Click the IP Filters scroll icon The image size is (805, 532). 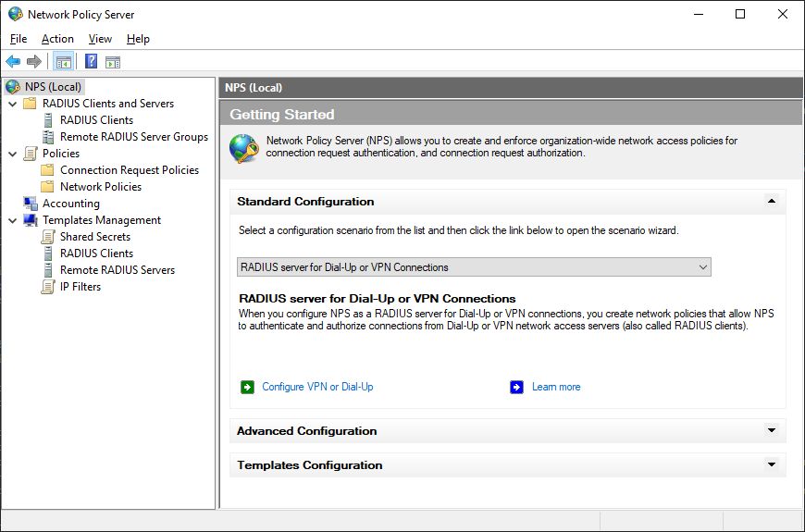click(48, 287)
